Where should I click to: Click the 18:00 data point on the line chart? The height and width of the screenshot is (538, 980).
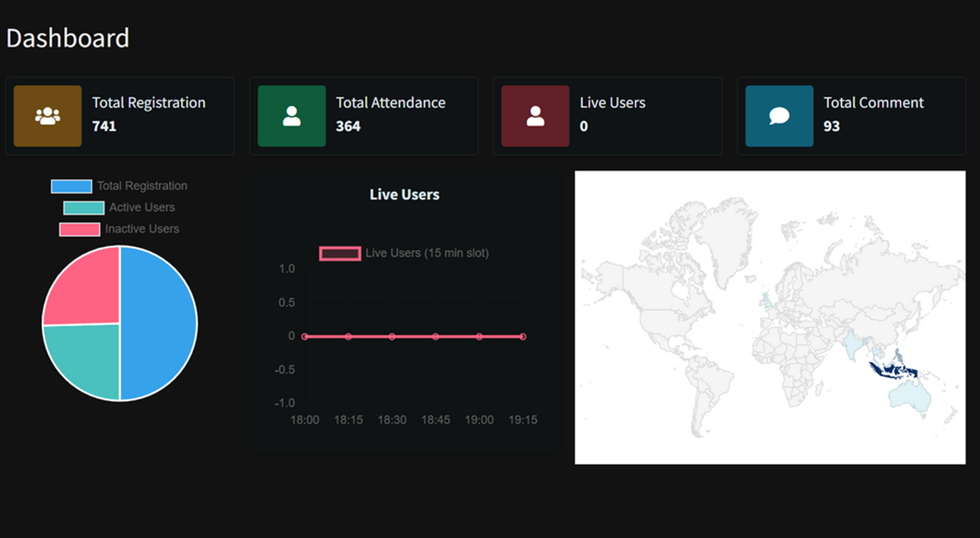[304, 335]
